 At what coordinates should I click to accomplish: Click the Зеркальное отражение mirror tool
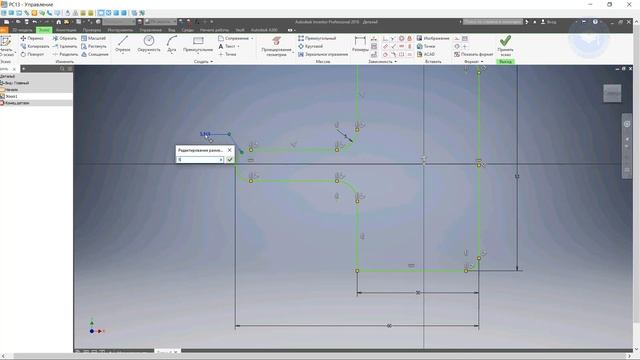[323, 54]
